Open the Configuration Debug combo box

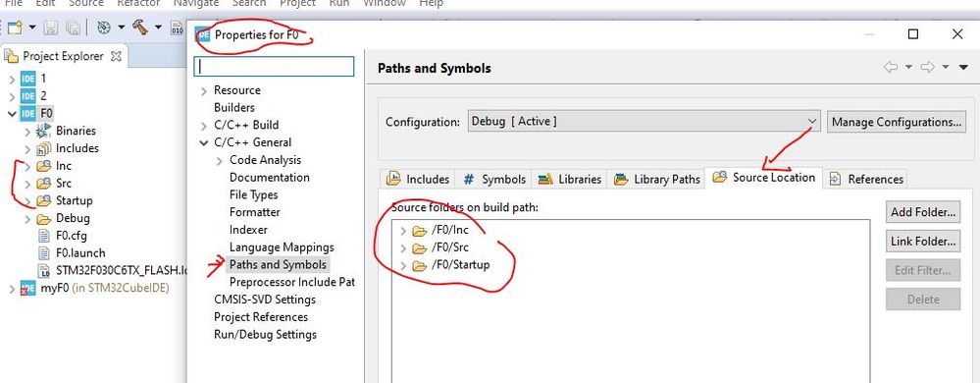click(645, 122)
